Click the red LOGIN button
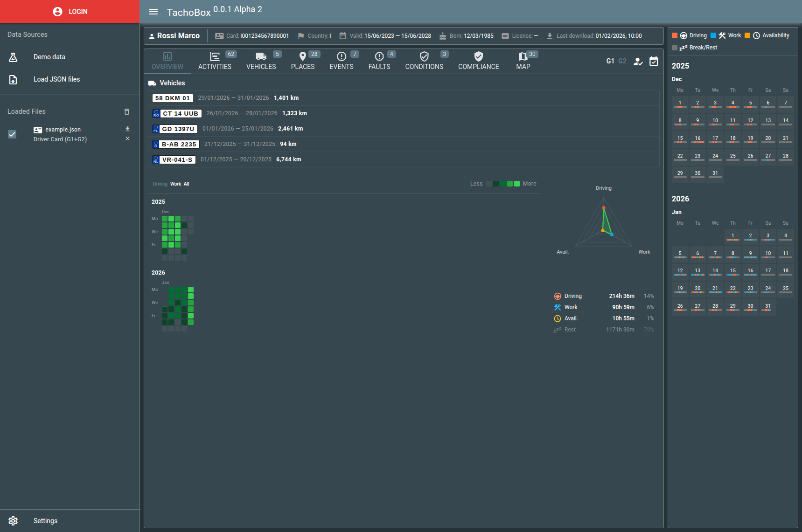The image size is (802, 532). pyautogui.click(x=70, y=12)
